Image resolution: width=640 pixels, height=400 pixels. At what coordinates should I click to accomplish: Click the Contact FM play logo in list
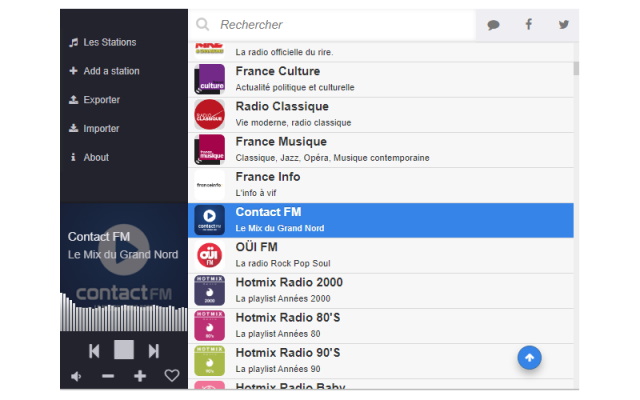point(209,220)
